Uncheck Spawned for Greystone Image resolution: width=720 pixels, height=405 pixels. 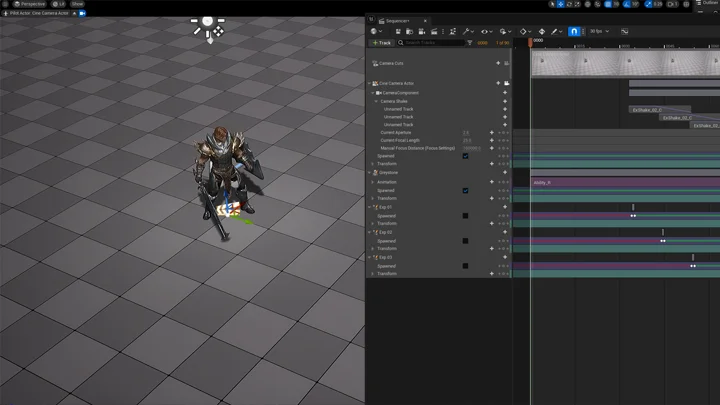[x=465, y=191]
